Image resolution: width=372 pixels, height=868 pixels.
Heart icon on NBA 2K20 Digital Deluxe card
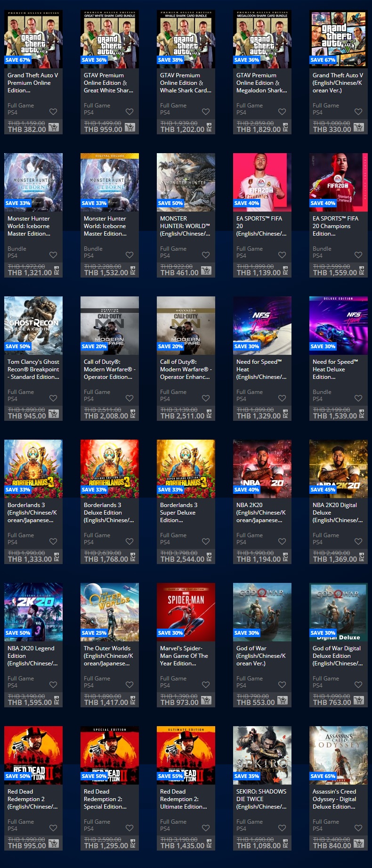point(358,541)
